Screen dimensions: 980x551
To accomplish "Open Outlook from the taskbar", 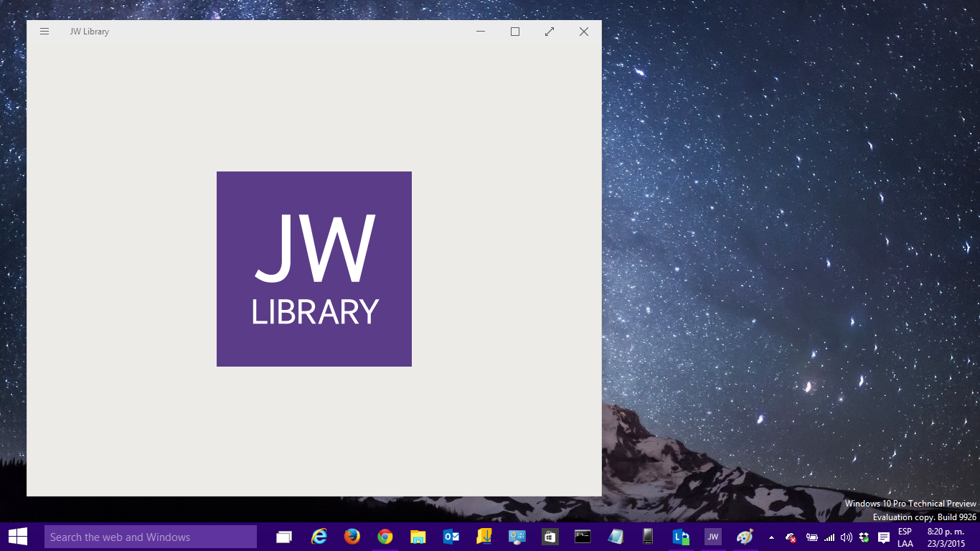I will click(451, 537).
